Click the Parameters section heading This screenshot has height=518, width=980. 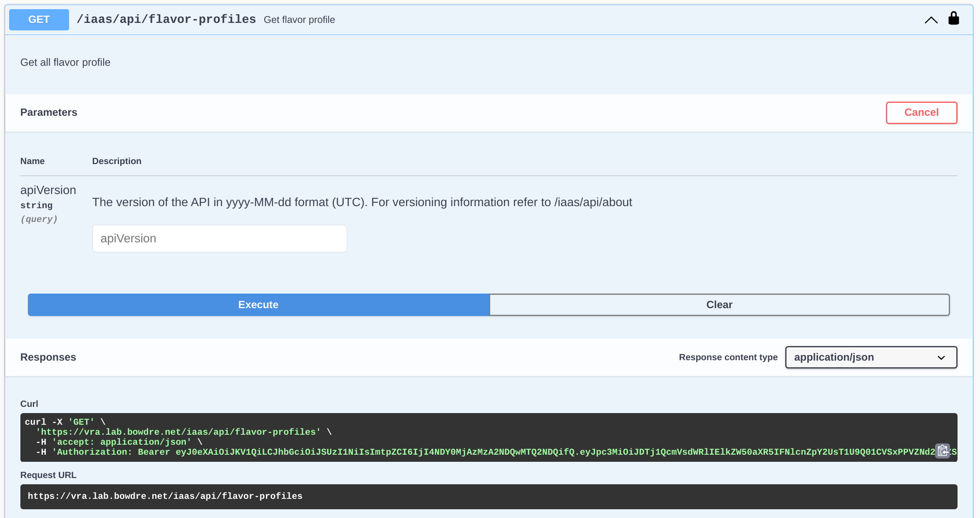(49, 112)
